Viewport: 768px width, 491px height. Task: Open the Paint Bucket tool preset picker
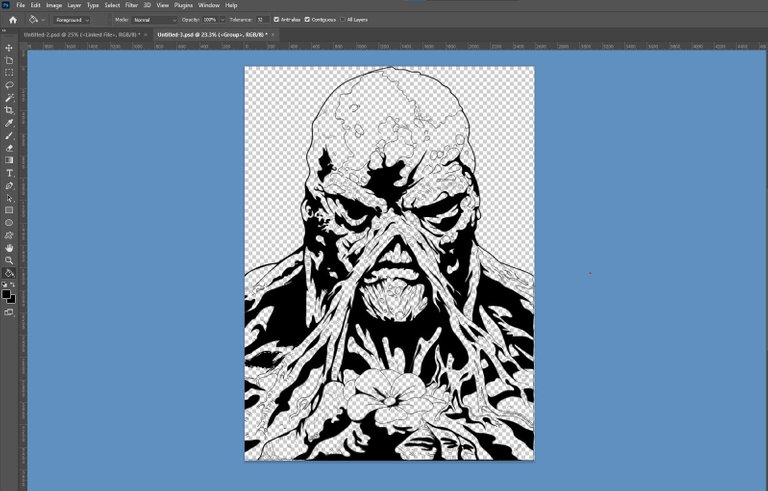37,20
